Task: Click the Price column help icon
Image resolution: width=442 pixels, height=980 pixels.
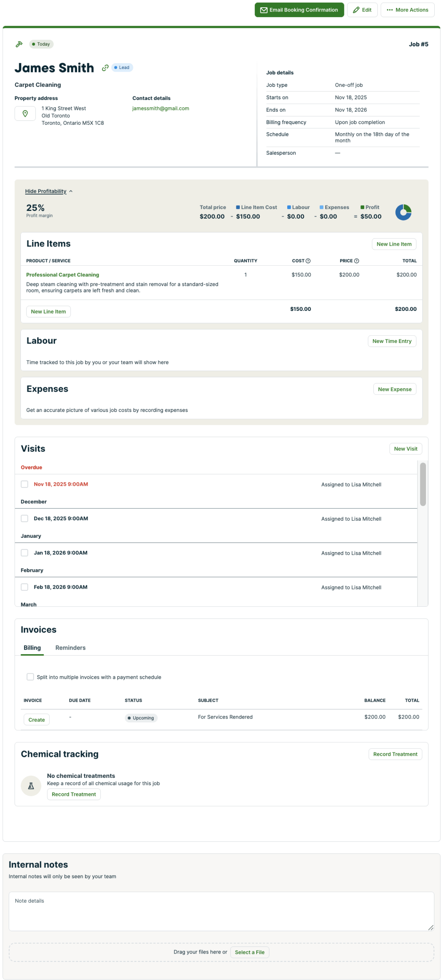Action: click(356, 261)
